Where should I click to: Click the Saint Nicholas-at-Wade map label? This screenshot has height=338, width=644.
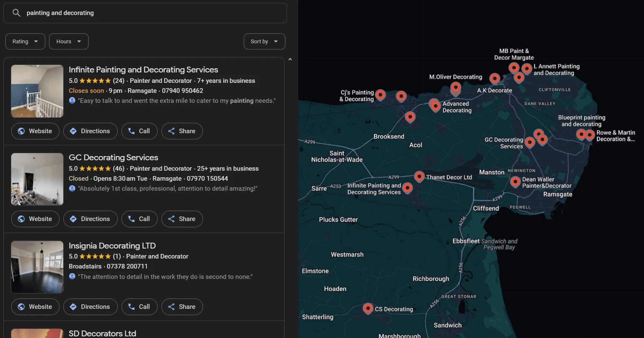coord(337,157)
